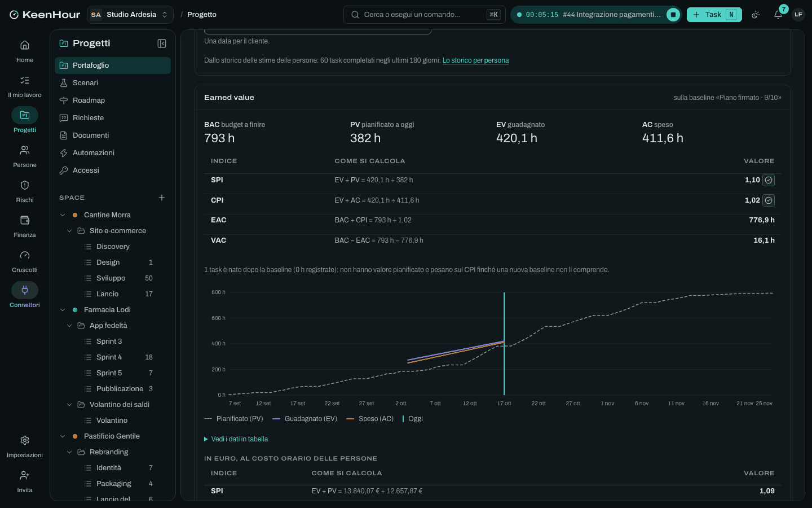Open the Accessi menu item
The image size is (812, 508).
coord(113,170)
